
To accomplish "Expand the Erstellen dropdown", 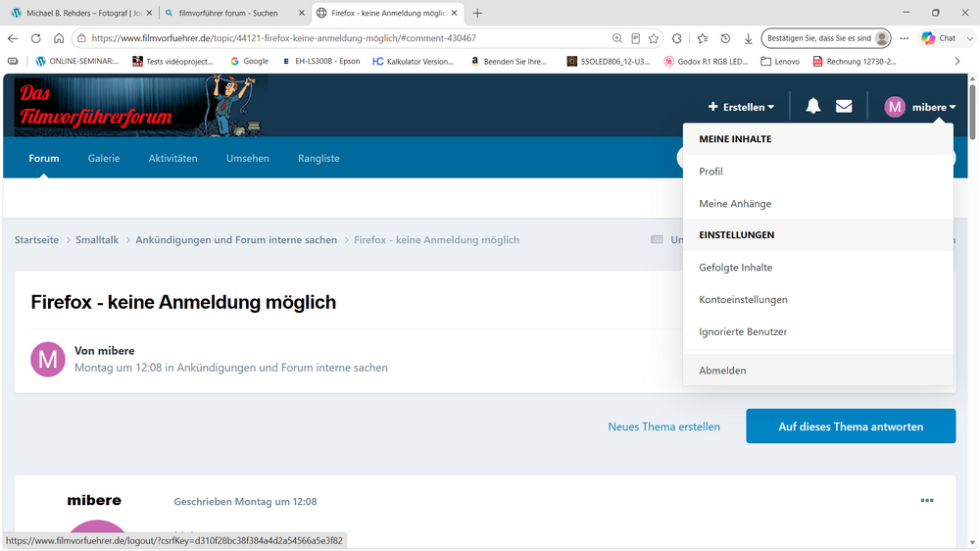I will [x=741, y=107].
